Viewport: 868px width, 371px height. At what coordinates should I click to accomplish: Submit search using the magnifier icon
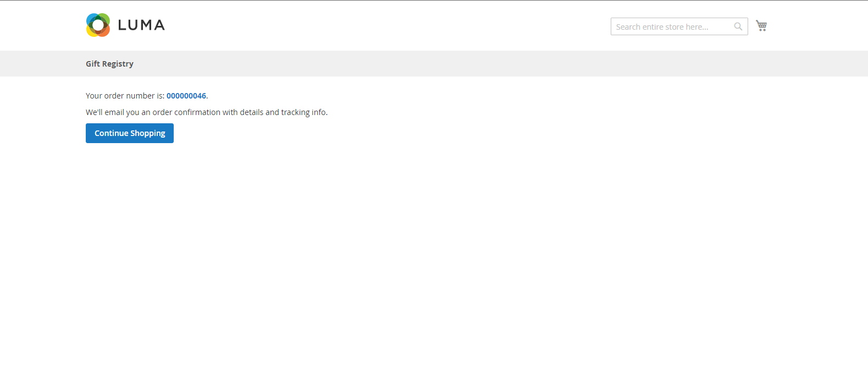tap(738, 26)
